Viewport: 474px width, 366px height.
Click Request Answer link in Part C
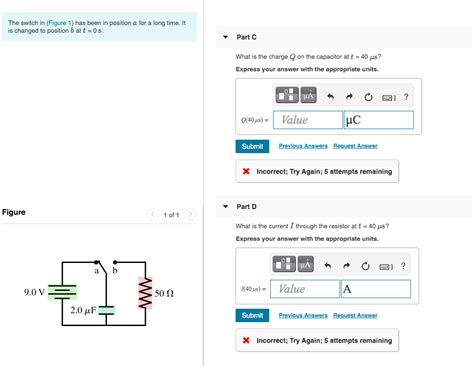(x=355, y=146)
